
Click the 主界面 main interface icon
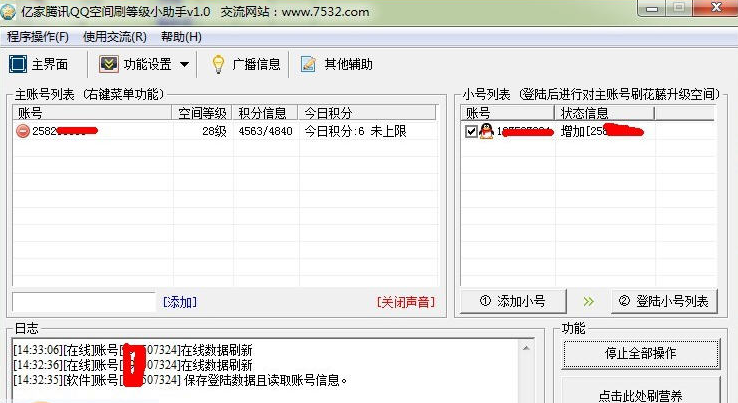[18, 64]
